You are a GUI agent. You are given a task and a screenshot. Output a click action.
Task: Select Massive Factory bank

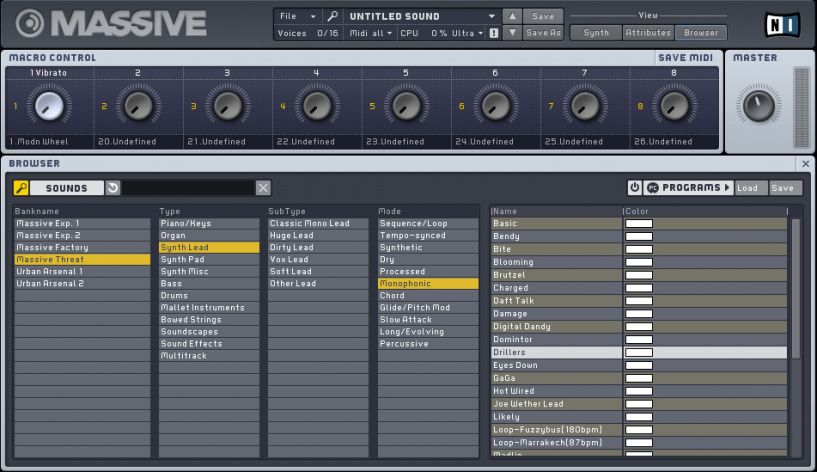pos(82,247)
